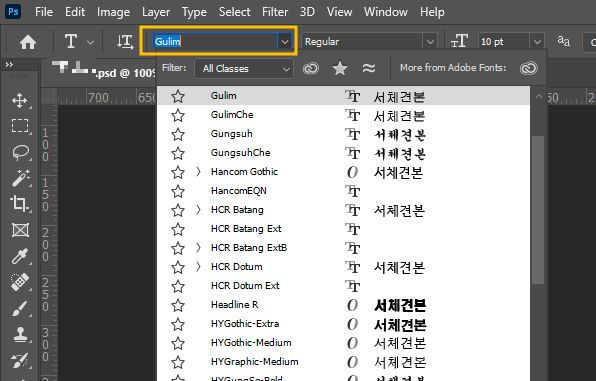Screen dimensions: 596x381
Task: Choose the HCR Batang Ext font
Action: click(x=344, y=229)
